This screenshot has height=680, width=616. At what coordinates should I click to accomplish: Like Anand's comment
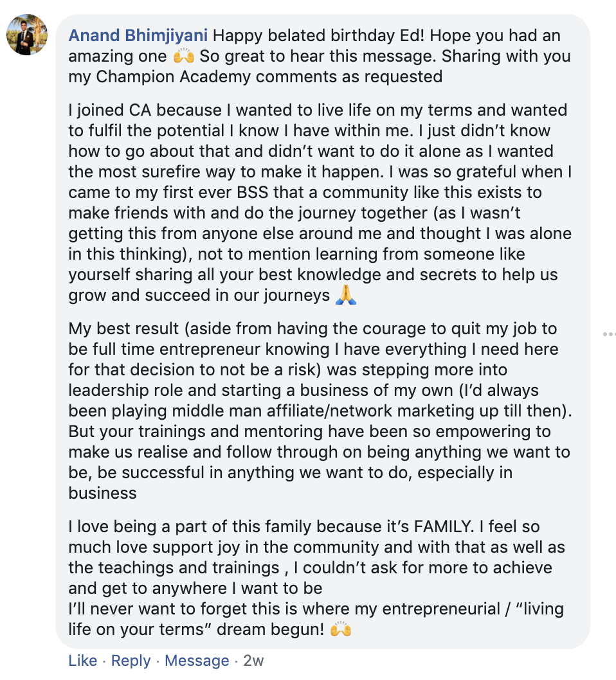(x=82, y=661)
